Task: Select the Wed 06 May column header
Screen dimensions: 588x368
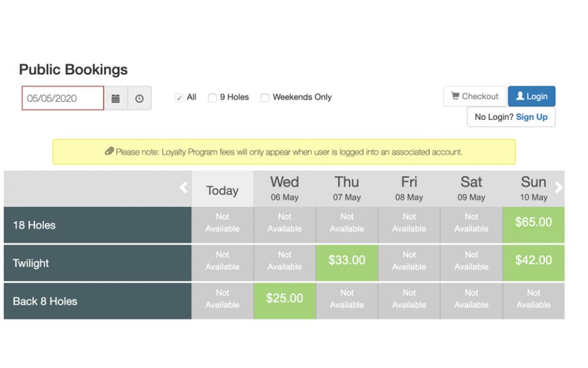Action: 284,189
